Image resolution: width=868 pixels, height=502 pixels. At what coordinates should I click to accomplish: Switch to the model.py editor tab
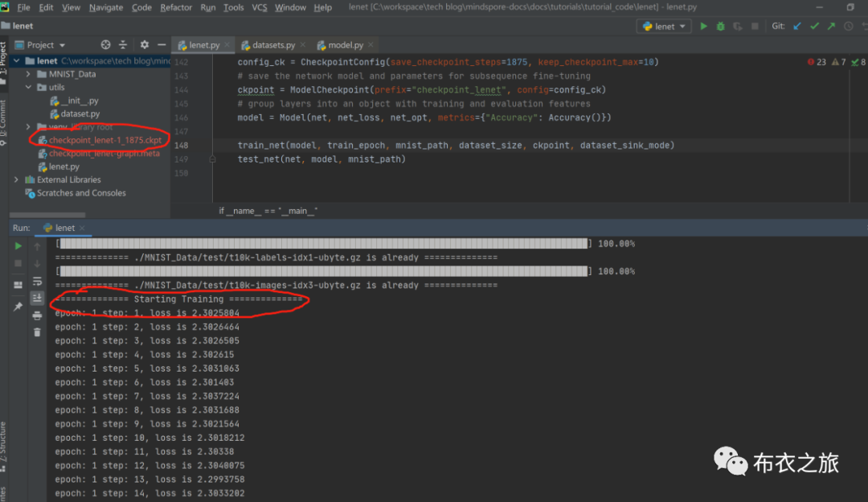coord(346,45)
